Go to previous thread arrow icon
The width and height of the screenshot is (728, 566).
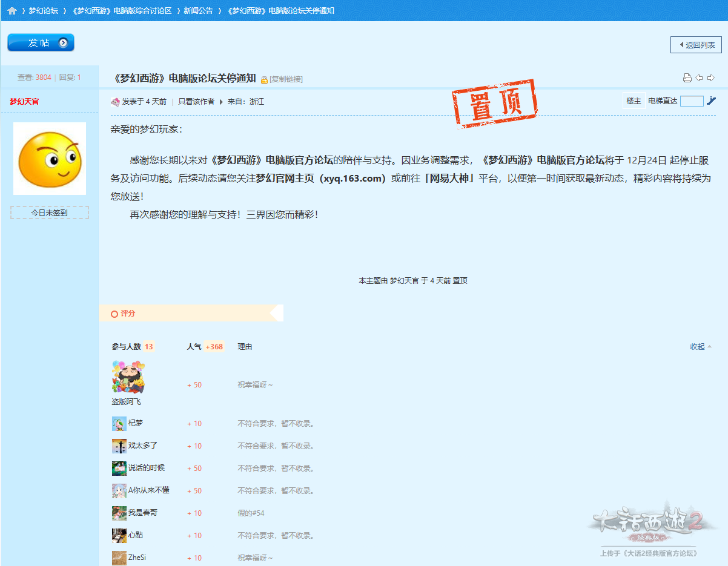click(699, 78)
